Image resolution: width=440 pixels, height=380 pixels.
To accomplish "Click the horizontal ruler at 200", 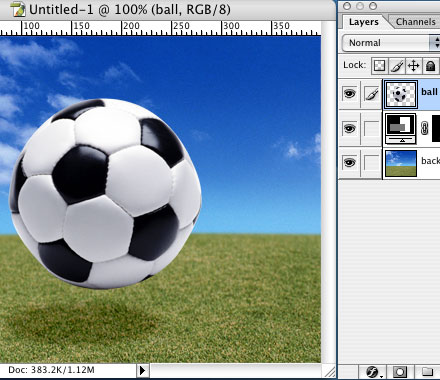I will point(131,26).
